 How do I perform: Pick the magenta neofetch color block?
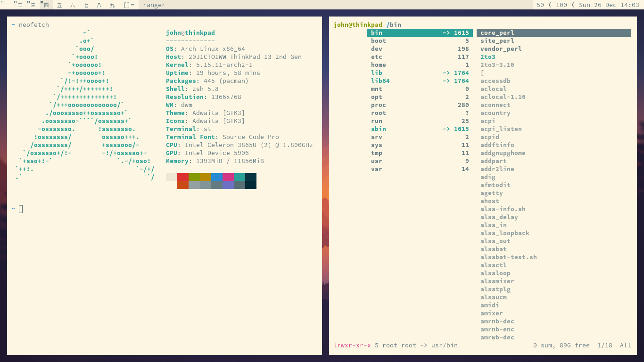click(x=228, y=177)
